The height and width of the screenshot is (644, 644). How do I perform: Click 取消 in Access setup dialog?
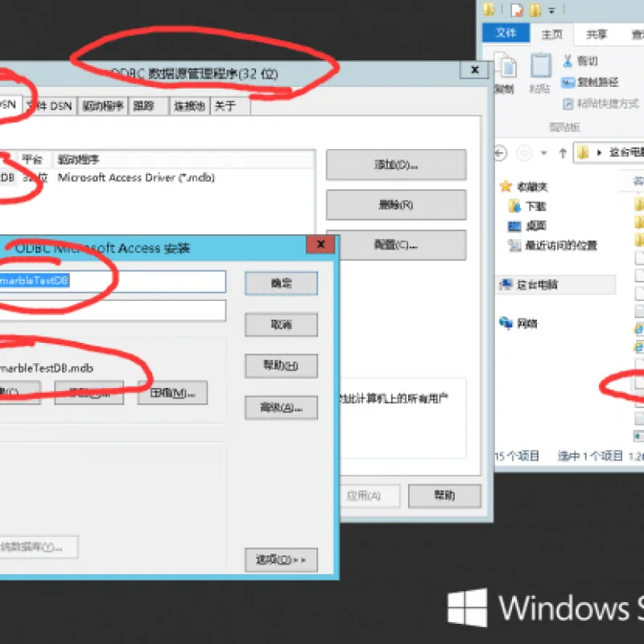coord(281,325)
